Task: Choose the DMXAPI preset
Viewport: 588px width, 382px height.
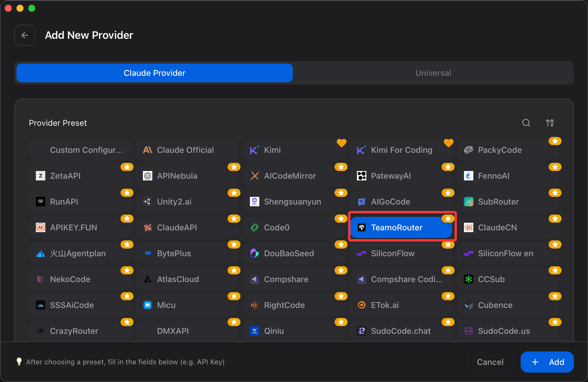Action: coord(187,331)
